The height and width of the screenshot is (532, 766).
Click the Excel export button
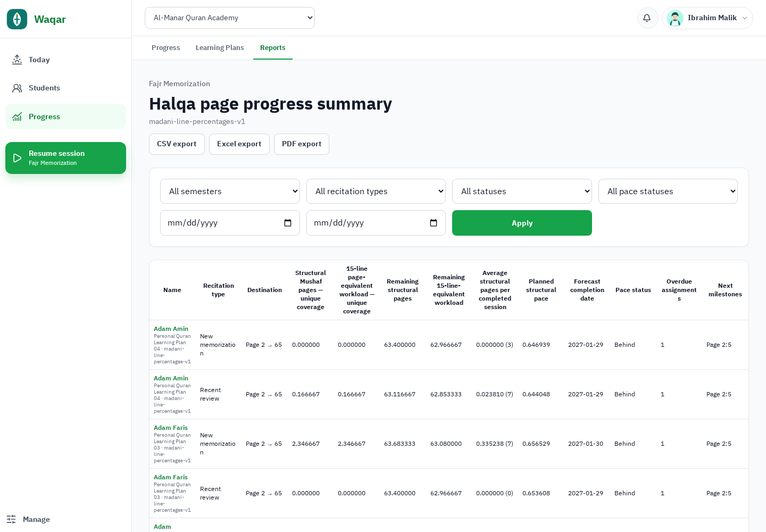pyautogui.click(x=239, y=144)
